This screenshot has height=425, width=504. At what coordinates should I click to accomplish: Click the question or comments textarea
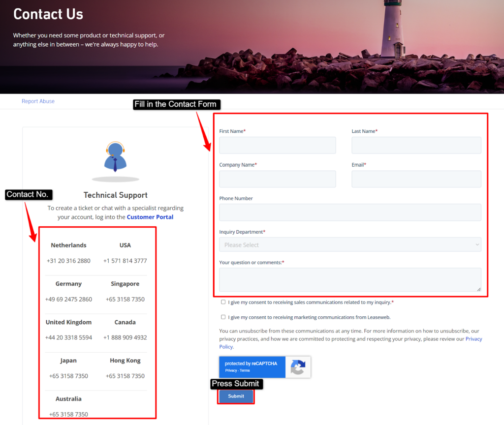(350, 279)
